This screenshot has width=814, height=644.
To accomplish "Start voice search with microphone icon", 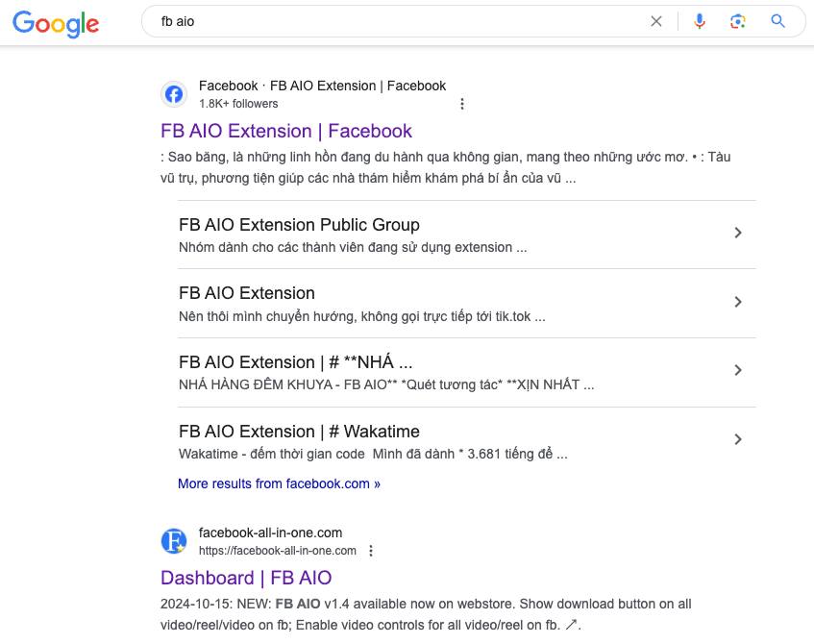I will point(700,21).
